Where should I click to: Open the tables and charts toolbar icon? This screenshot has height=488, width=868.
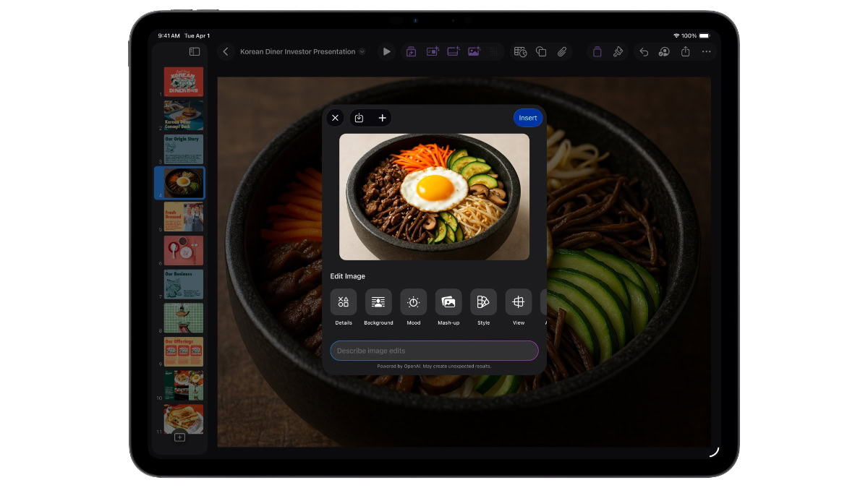[x=520, y=51]
